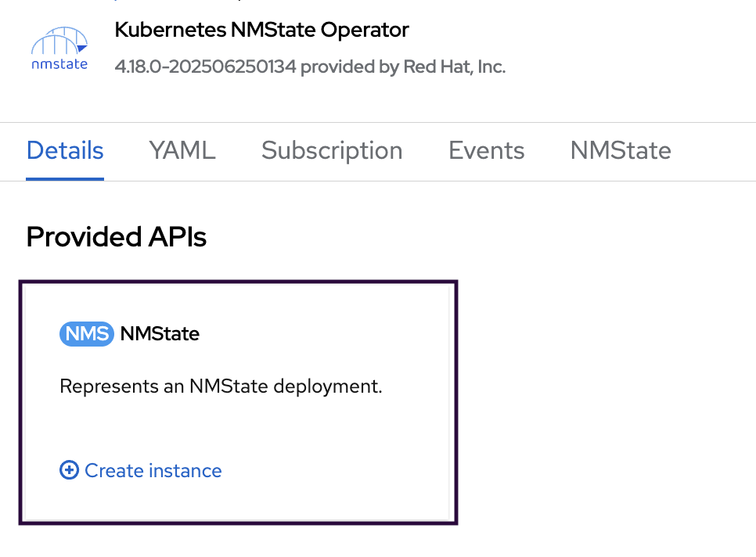Image resolution: width=756 pixels, height=557 pixels.
Task: Click the plus circle icon beside Create instance
Action: (x=70, y=470)
